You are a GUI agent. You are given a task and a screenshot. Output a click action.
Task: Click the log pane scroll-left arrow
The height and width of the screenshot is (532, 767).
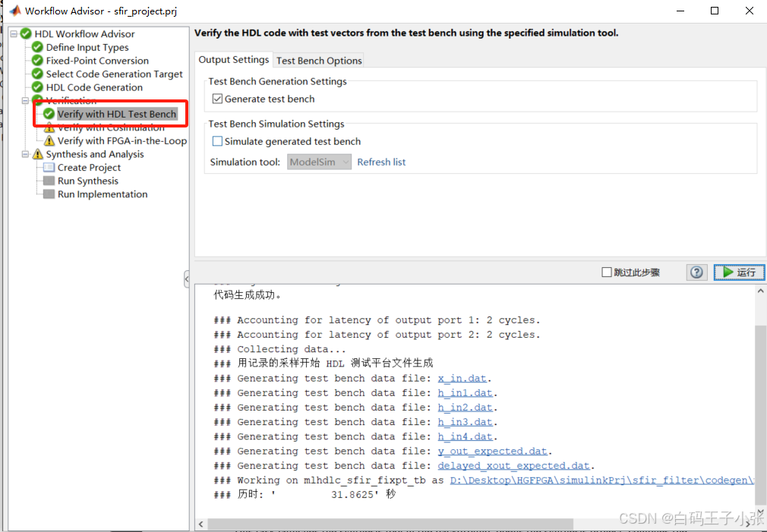coord(201,524)
